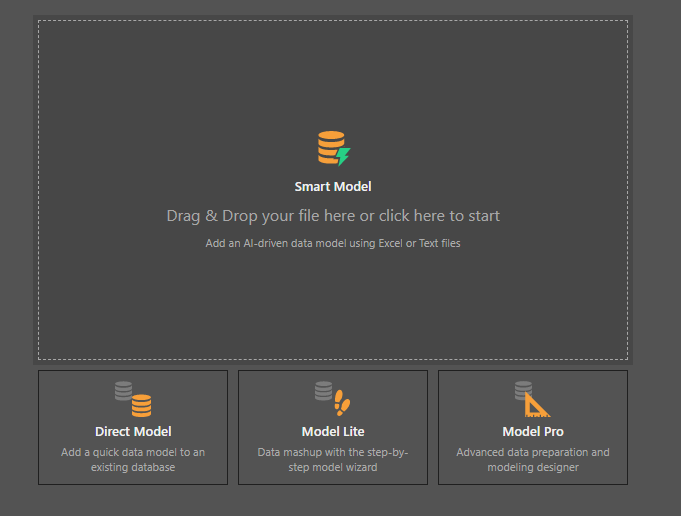Open the Model Pro title

click(533, 431)
